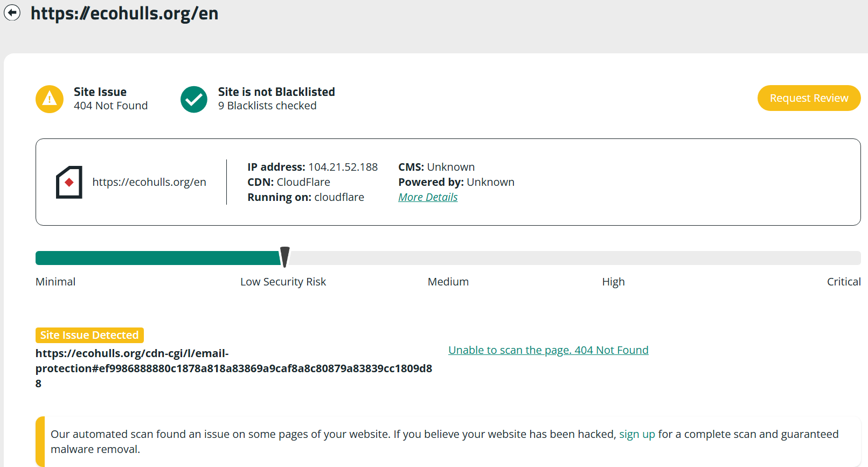Viewport: 868px width, 467px height.
Task: Click the Site Issue Detected badge
Action: pyautogui.click(x=89, y=335)
